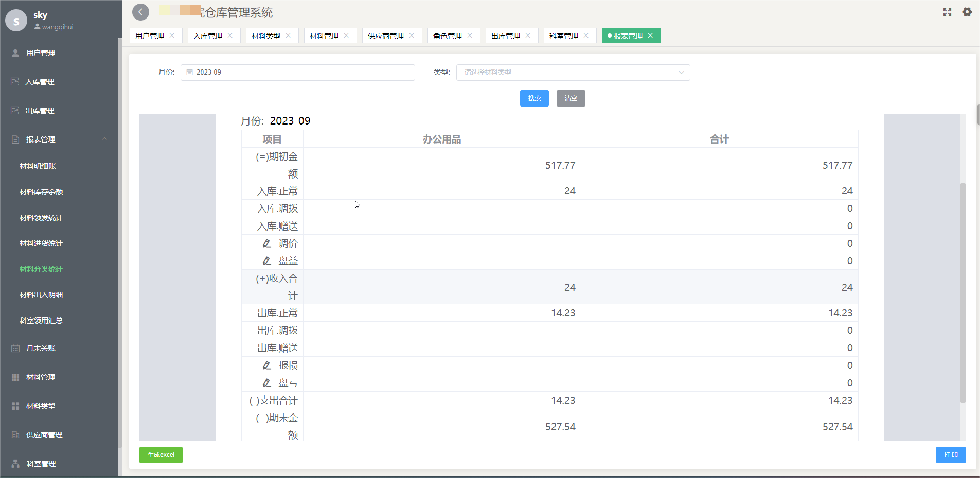
Task: Enter fullscreen with the expand icon
Action: coord(947,12)
